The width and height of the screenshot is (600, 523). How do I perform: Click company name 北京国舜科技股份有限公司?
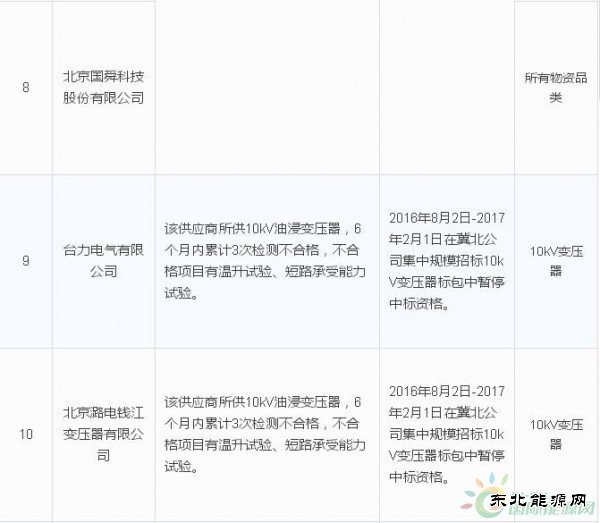tap(103, 87)
